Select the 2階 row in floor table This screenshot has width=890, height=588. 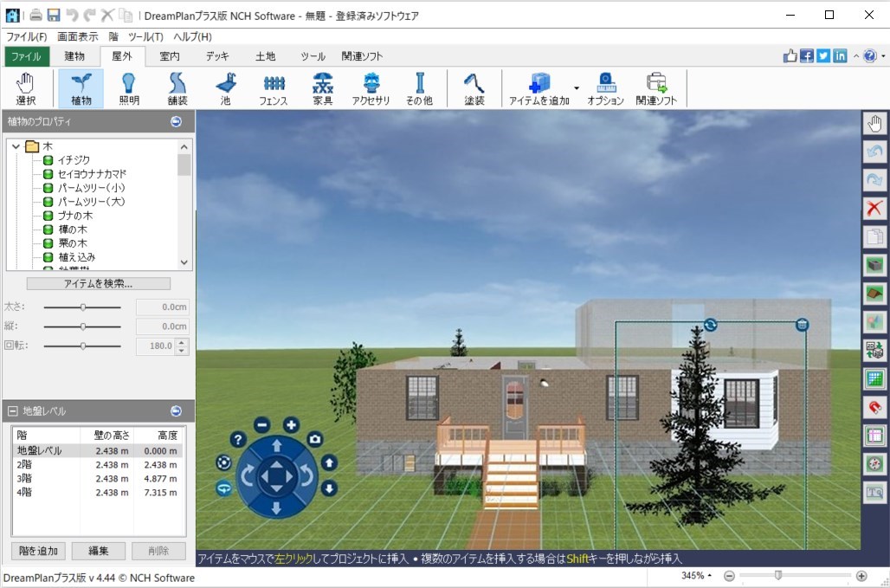click(x=98, y=464)
